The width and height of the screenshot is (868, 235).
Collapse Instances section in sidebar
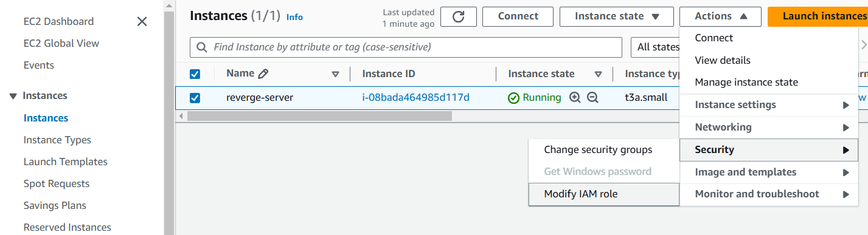pyautogui.click(x=13, y=96)
